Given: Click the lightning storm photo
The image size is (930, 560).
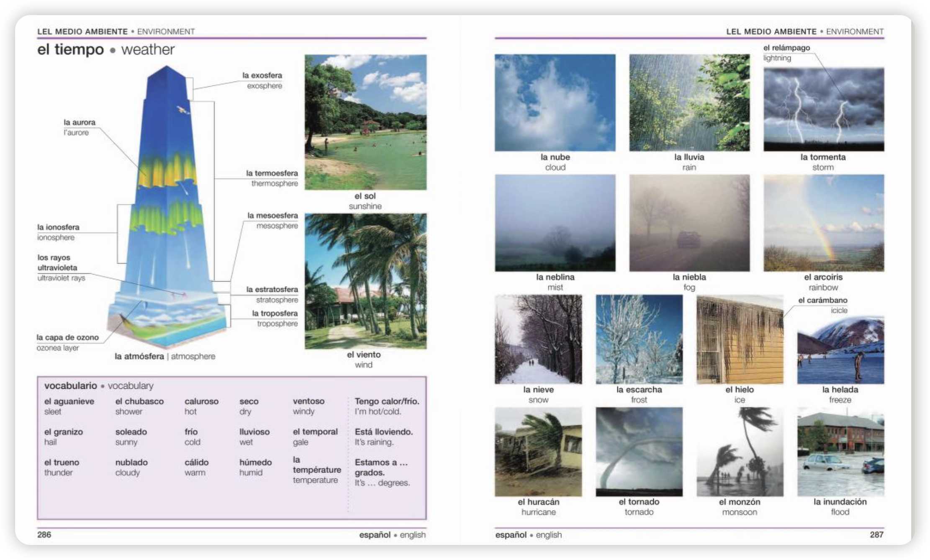Looking at the screenshot, I should click(x=824, y=109).
